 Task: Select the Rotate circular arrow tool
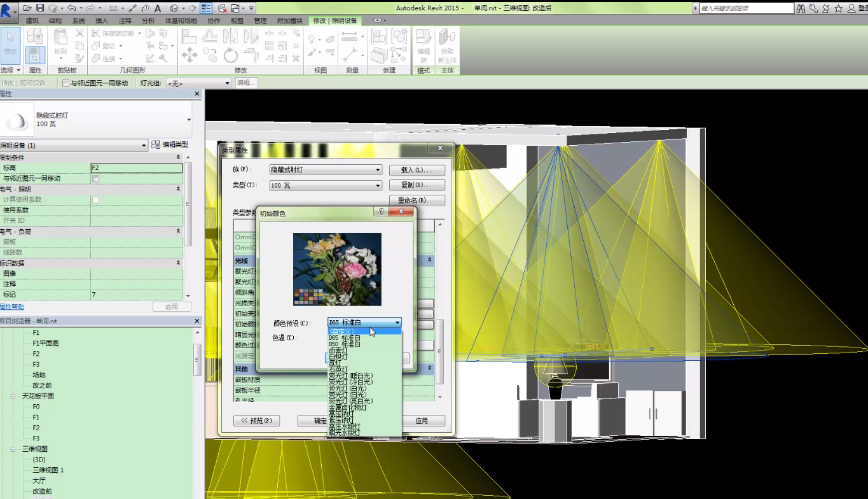click(x=230, y=55)
